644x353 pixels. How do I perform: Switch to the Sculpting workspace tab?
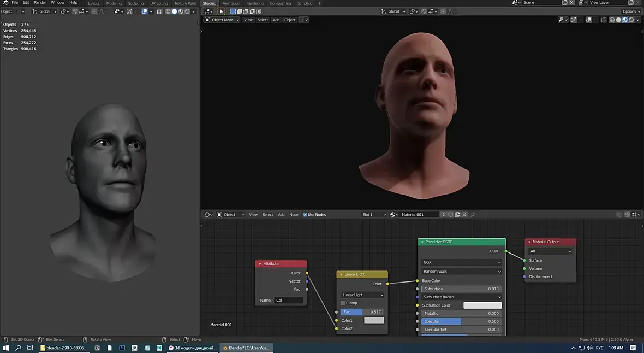click(x=135, y=3)
